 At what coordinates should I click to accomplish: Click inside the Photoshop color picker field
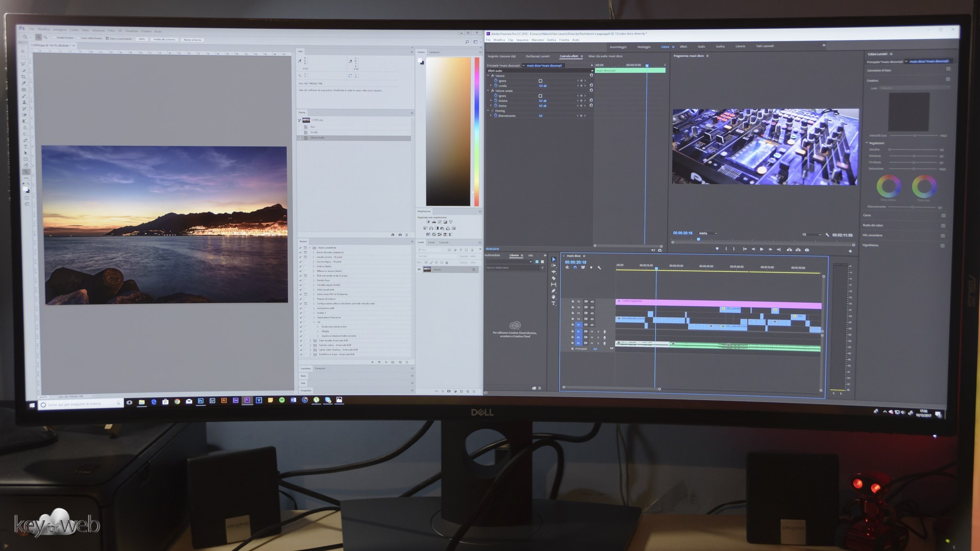click(448, 132)
